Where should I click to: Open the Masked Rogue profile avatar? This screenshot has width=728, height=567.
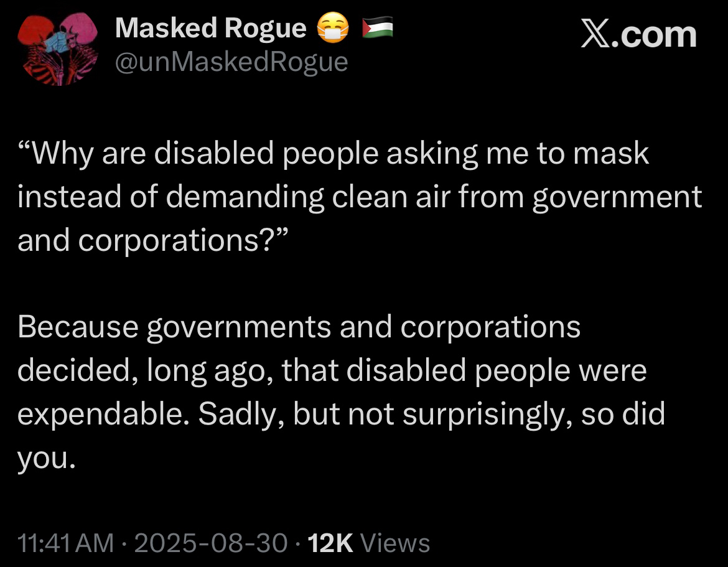(57, 49)
